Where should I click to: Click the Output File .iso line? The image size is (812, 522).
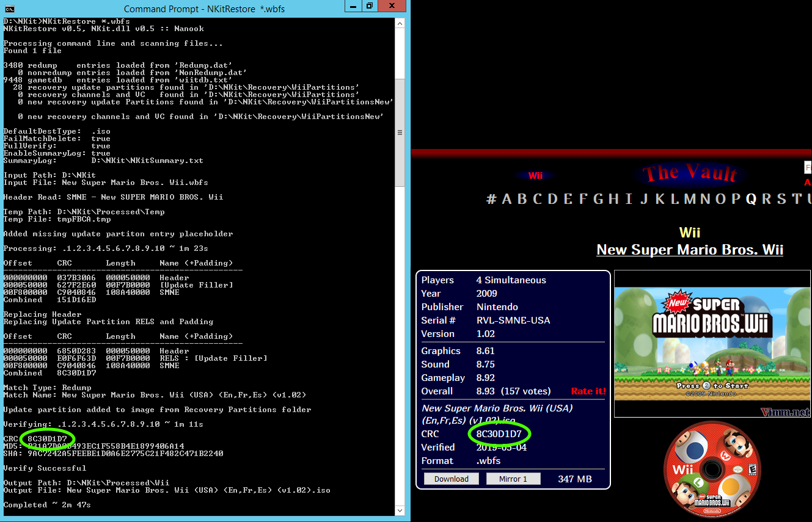(167, 490)
